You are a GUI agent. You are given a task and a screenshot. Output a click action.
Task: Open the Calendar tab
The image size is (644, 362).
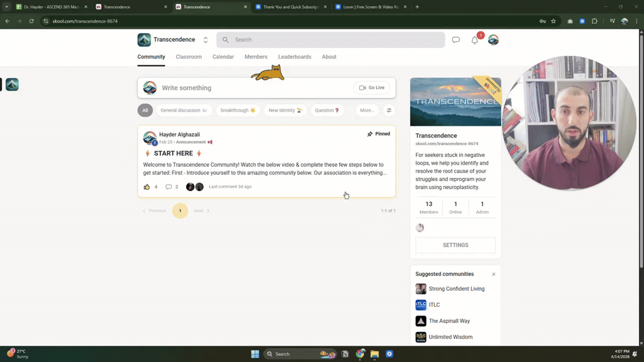tap(223, 57)
